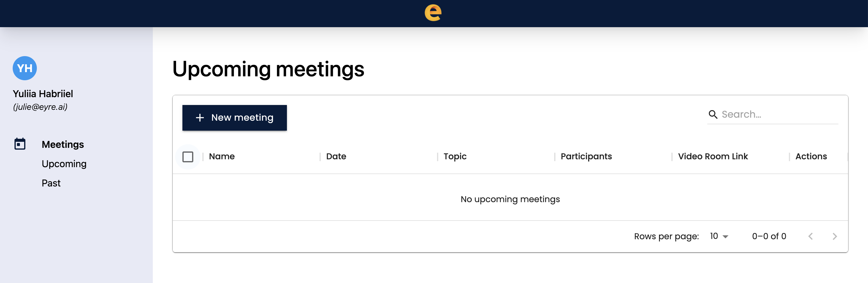868x283 pixels.
Task: Go to the next table page
Action: [x=834, y=237]
